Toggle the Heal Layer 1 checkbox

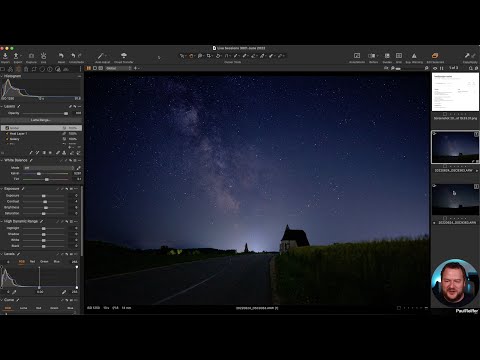[x=7, y=134]
